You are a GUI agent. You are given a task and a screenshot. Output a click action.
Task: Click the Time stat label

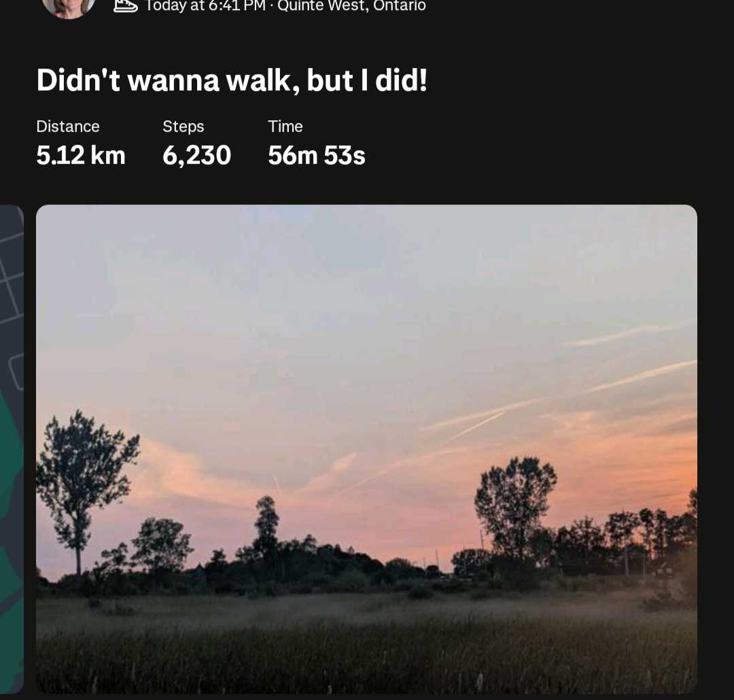click(285, 126)
